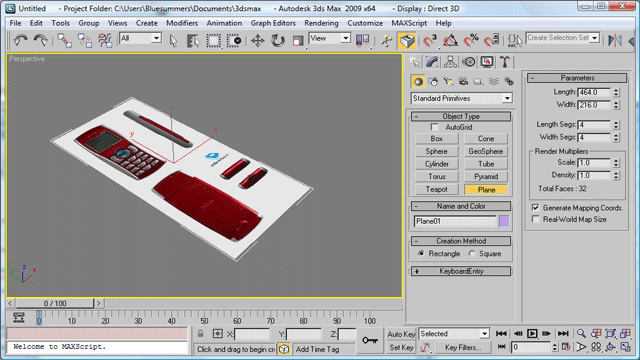Collapse the Name and Color rollout

pos(461,206)
